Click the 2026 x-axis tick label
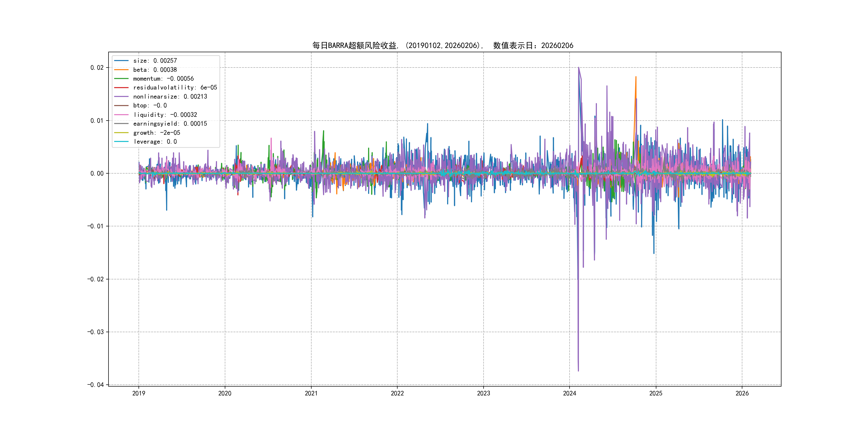868x434 pixels. pos(742,393)
